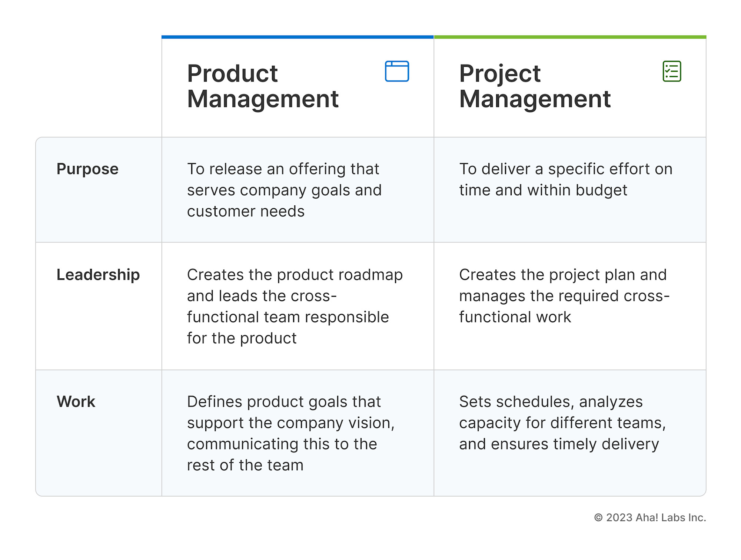The image size is (741, 560).
Task: Click the green checklist icon
Action: click(x=672, y=71)
